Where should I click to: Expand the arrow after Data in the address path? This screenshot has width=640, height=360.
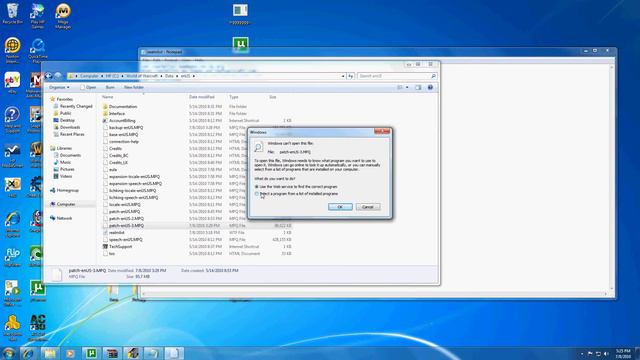pos(177,76)
